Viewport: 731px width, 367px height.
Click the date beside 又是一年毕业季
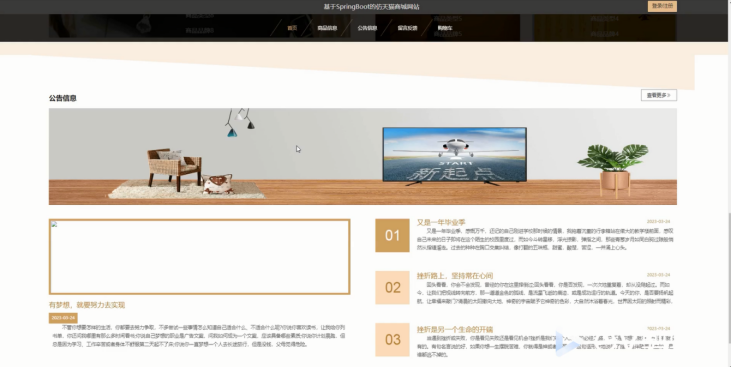click(x=658, y=222)
